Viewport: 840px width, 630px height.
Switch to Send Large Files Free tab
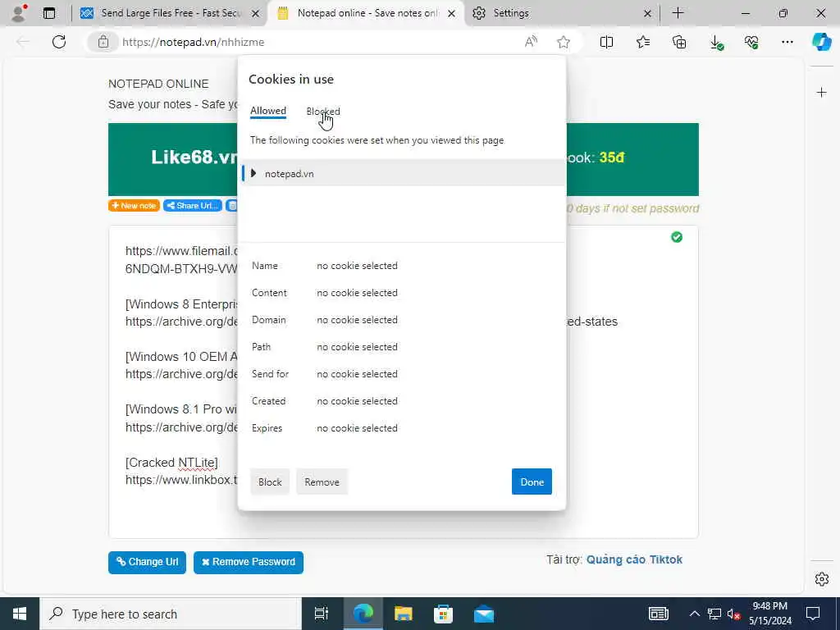(169, 13)
